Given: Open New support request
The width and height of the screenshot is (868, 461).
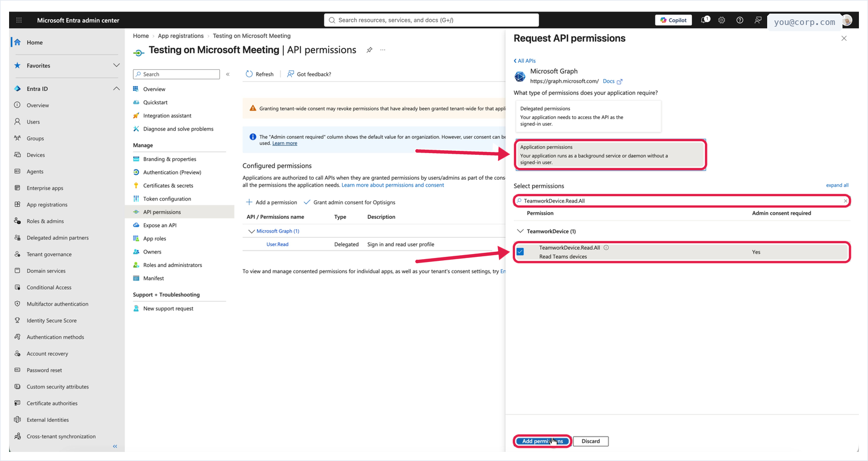Looking at the screenshot, I should point(168,309).
